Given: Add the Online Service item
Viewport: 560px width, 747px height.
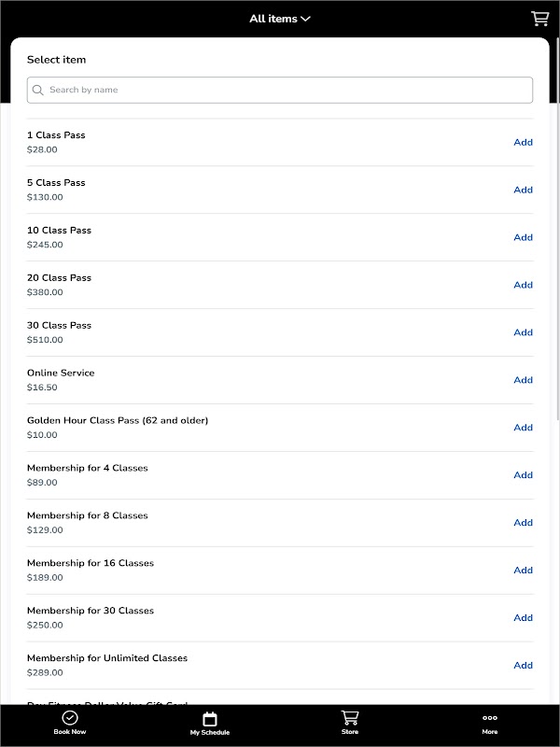Looking at the screenshot, I should click(523, 380).
